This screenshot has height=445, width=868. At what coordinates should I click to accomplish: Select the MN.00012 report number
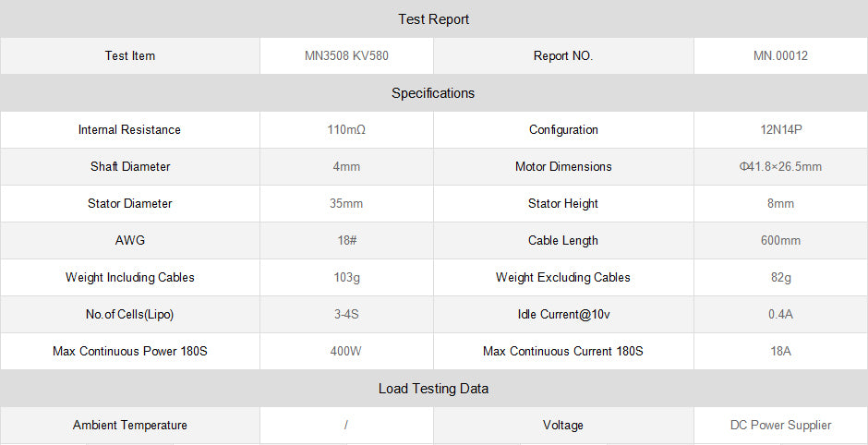click(x=780, y=56)
